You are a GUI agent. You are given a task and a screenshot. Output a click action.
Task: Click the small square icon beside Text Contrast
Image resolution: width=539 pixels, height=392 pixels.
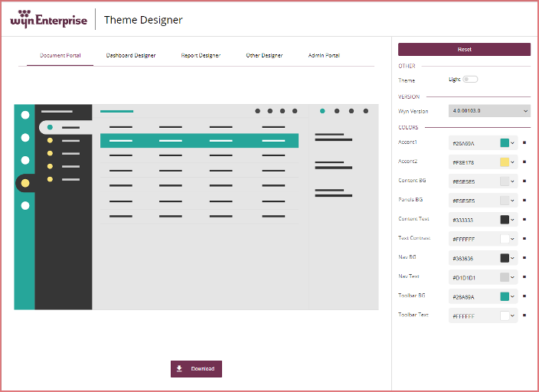pyautogui.click(x=524, y=238)
